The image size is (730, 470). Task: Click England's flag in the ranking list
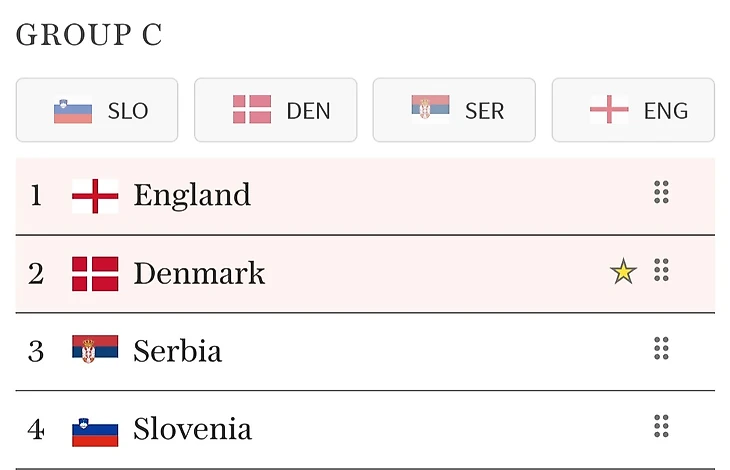pos(95,196)
